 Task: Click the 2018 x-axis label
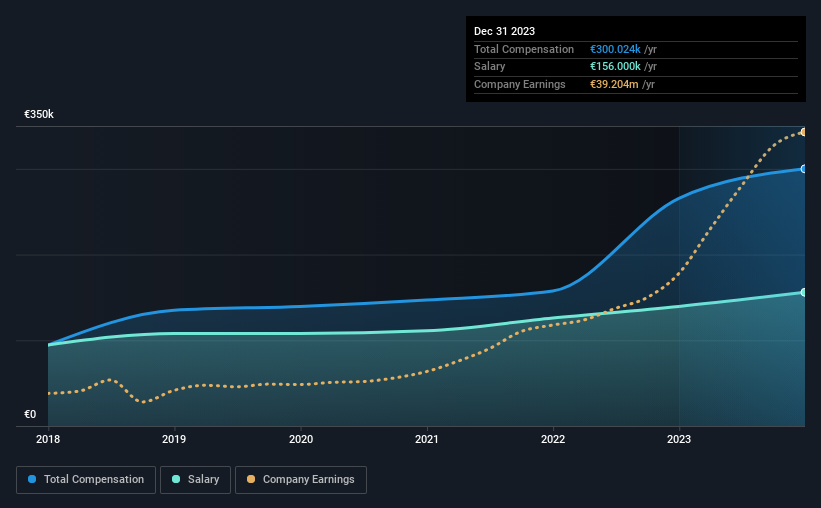[x=48, y=439]
